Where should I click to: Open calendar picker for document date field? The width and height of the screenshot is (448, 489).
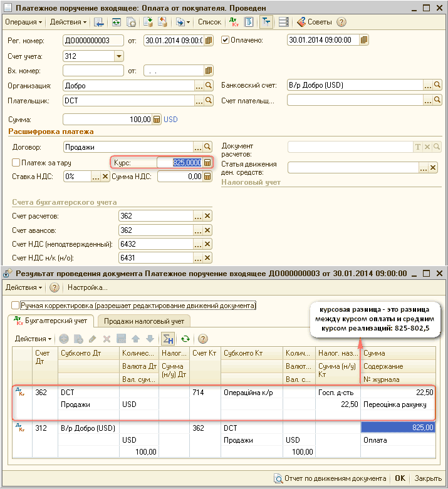[x=209, y=40]
